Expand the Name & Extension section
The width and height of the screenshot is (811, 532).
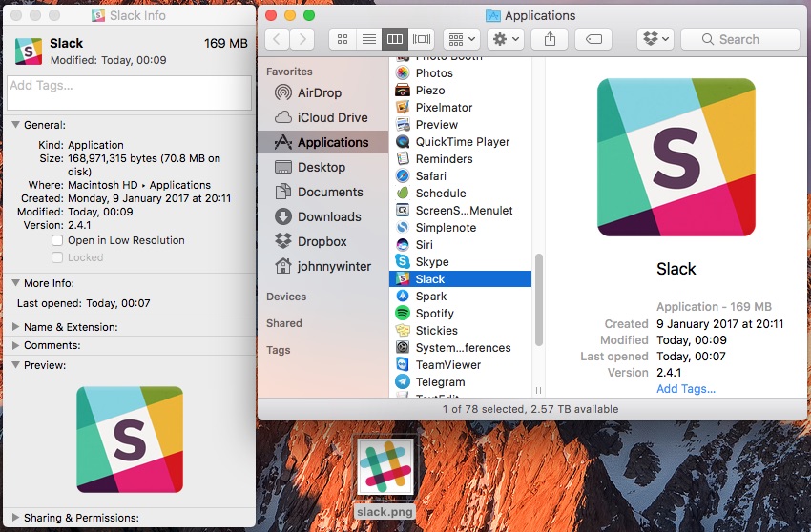click(16, 327)
